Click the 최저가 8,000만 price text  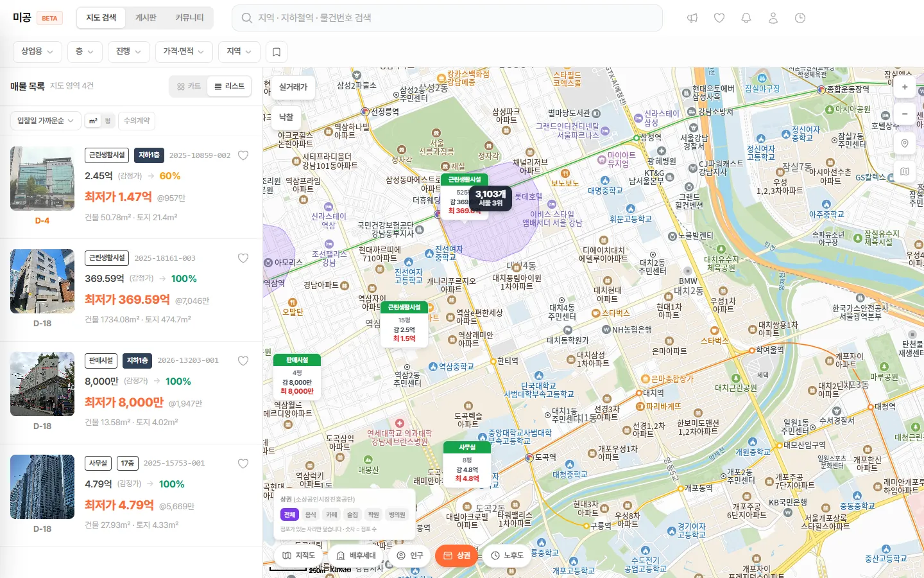(x=124, y=402)
